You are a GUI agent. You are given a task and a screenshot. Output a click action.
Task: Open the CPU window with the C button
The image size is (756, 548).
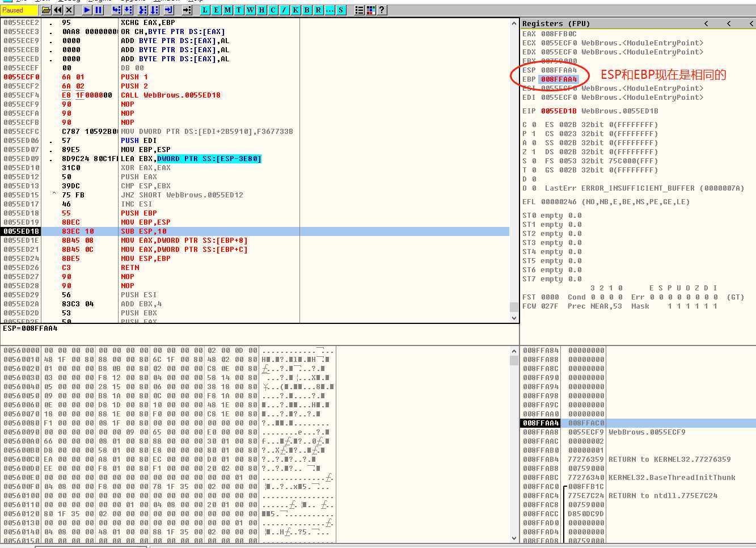pyautogui.click(x=273, y=10)
